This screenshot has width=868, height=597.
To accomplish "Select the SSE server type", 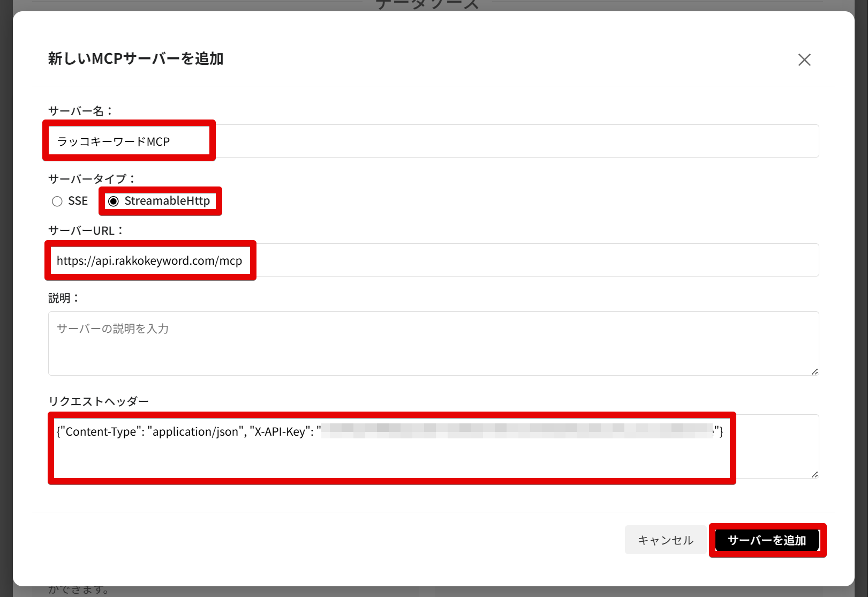I will point(57,202).
